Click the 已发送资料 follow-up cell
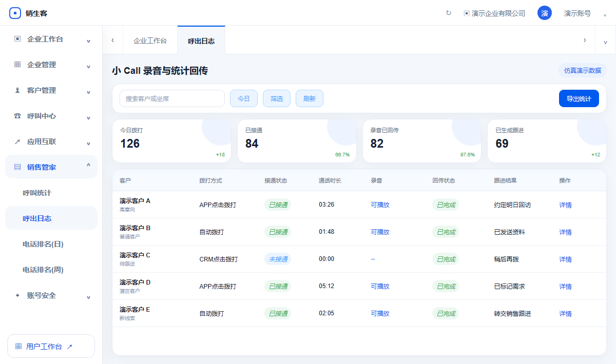The image size is (616, 364). pos(509,232)
